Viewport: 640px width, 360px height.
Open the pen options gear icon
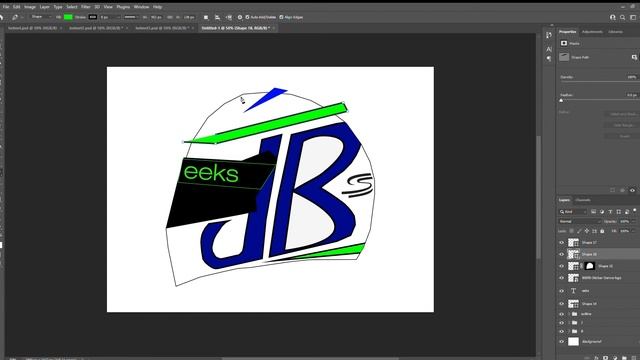[x=240, y=17]
